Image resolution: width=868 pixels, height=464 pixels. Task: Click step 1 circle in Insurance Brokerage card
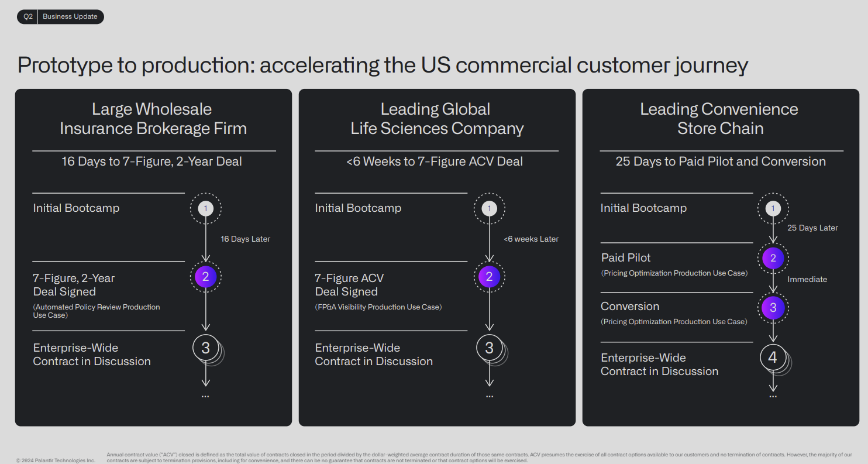coord(205,208)
